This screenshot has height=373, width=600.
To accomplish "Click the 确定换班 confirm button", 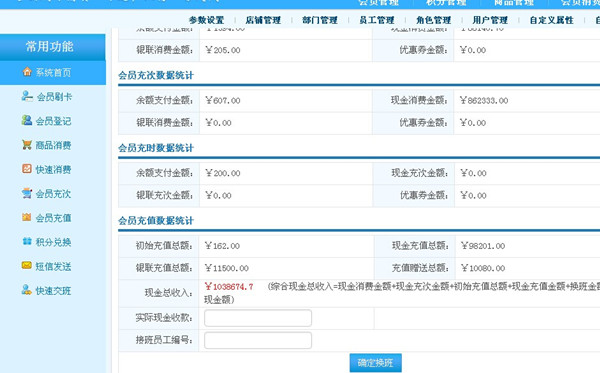I will pos(375,363).
